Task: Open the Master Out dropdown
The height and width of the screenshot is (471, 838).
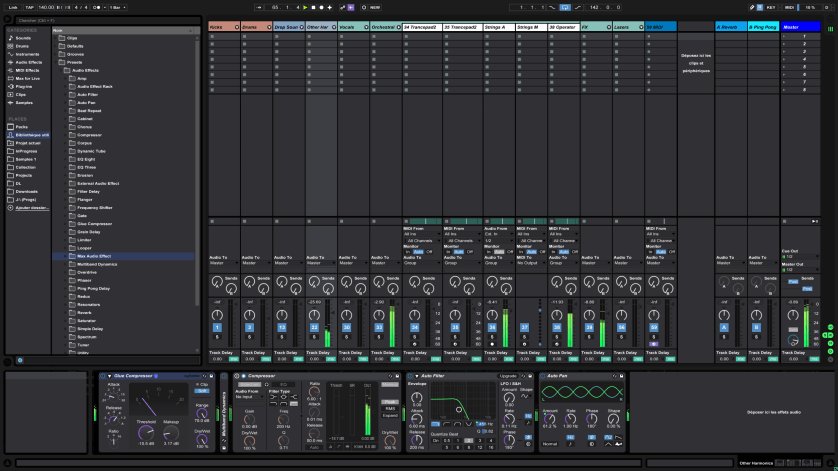Action: pyautogui.click(x=800, y=270)
